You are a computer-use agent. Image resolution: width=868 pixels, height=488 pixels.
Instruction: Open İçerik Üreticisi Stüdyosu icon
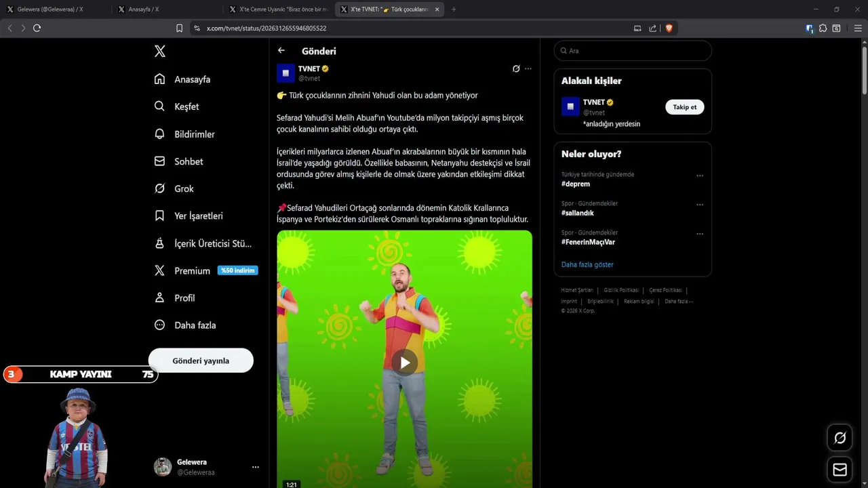[x=159, y=243]
